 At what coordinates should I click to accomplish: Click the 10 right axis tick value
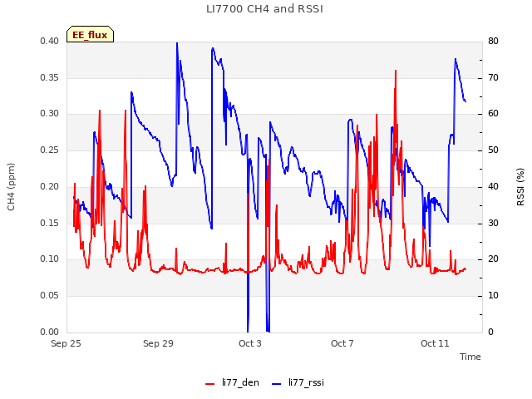(x=493, y=296)
